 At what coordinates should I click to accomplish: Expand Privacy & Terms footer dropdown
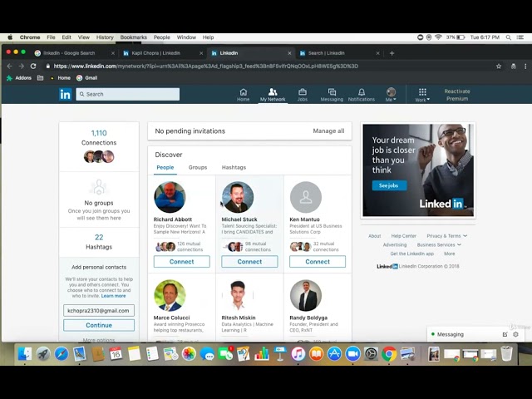[446, 236]
